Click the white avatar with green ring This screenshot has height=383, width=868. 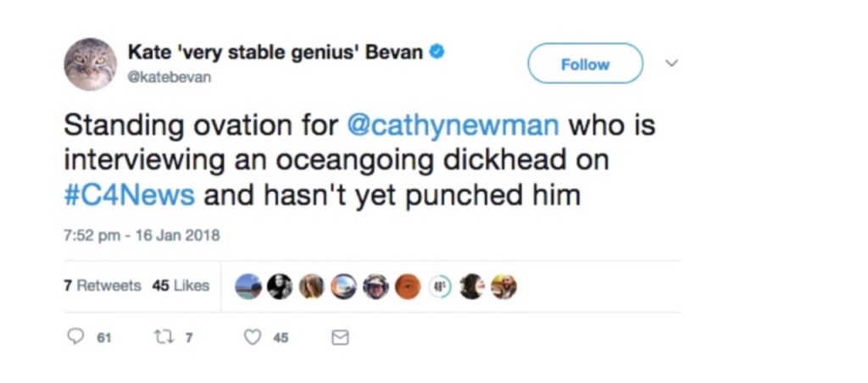tap(440, 286)
